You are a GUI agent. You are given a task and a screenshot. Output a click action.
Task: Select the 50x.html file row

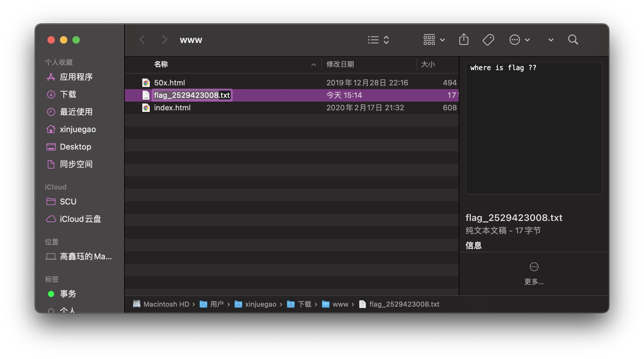point(169,83)
